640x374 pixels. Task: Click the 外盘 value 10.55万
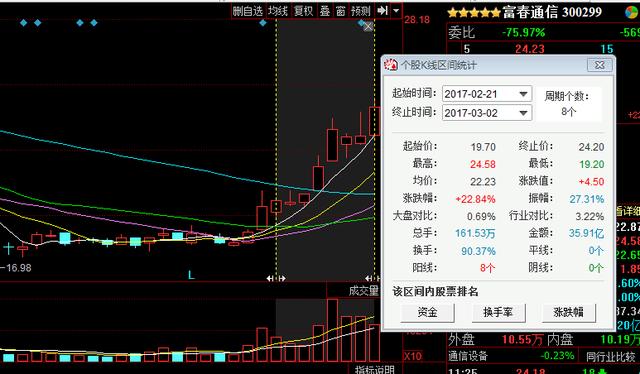(522, 339)
